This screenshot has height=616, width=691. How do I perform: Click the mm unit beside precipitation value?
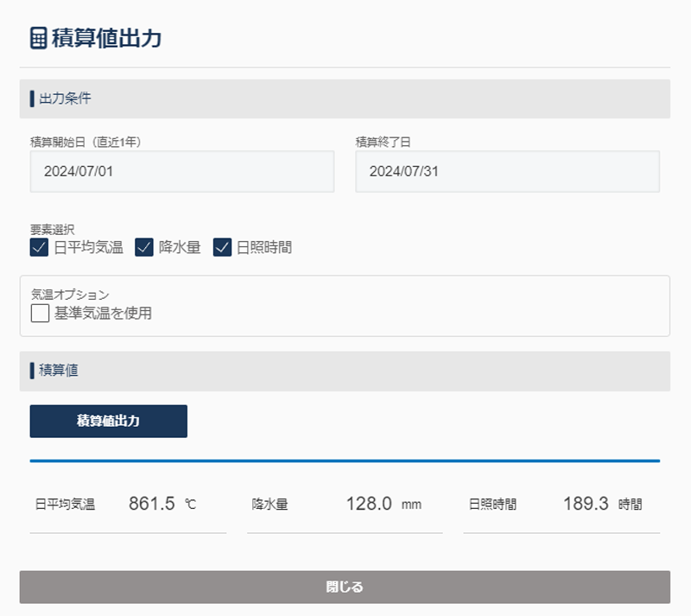click(x=411, y=505)
